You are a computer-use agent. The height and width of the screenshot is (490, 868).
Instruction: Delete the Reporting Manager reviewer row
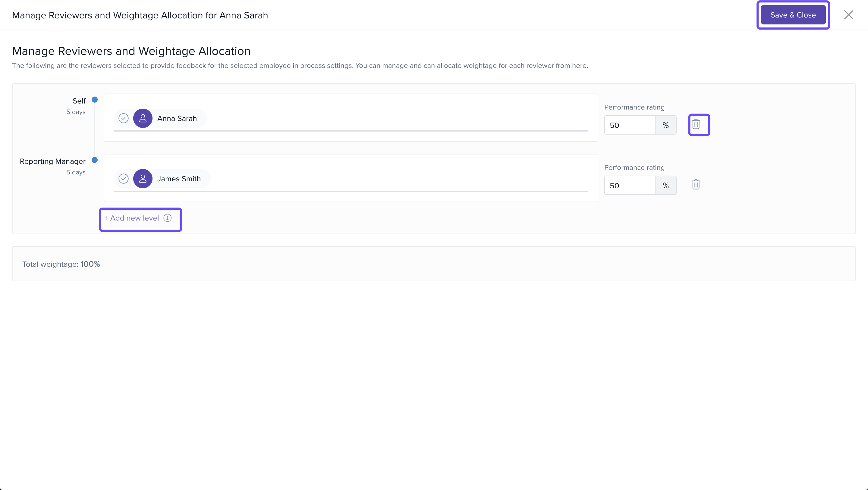(x=696, y=184)
